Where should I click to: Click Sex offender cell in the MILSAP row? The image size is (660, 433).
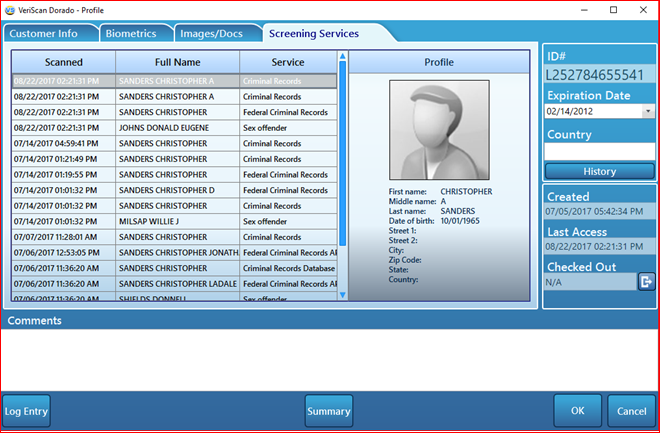pyautogui.click(x=289, y=221)
